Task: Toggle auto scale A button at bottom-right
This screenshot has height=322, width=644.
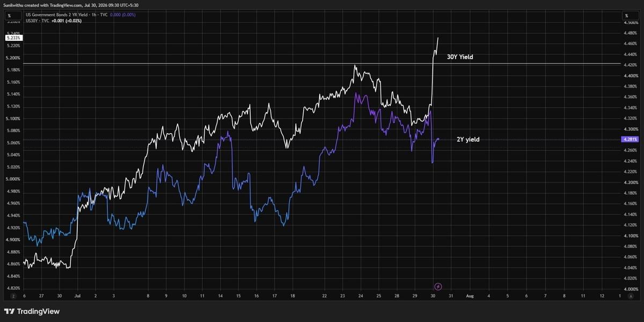Action: coord(631,296)
